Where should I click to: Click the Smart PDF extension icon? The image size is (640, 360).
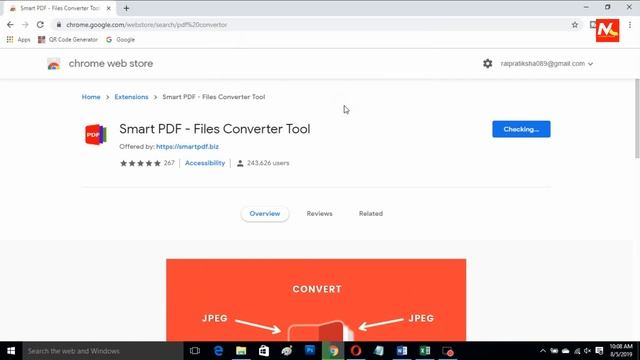pyautogui.click(x=96, y=134)
